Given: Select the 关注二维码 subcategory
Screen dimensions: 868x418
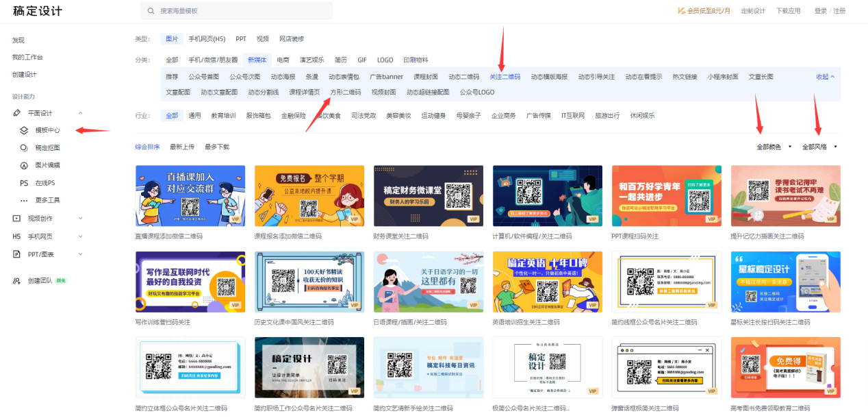Looking at the screenshot, I should [x=505, y=77].
